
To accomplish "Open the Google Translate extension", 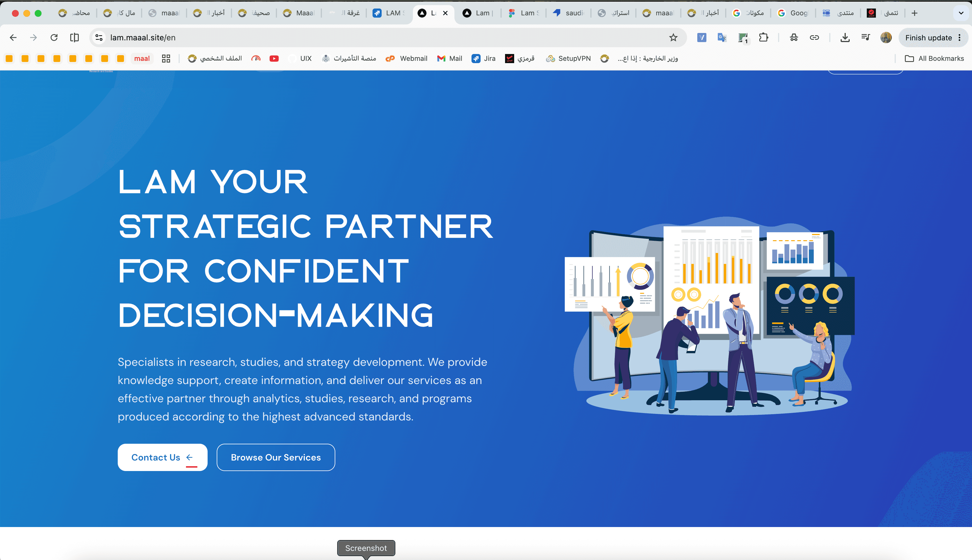I will 722,37.
